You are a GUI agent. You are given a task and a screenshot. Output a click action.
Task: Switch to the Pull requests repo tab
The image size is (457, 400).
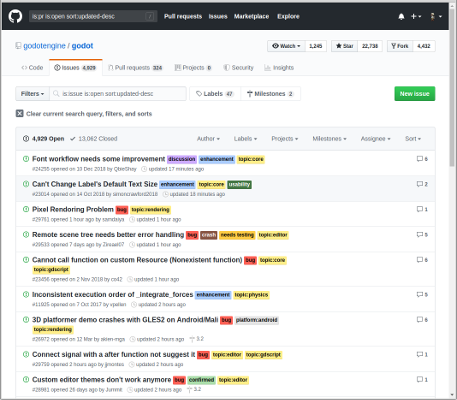pos(135,68)
